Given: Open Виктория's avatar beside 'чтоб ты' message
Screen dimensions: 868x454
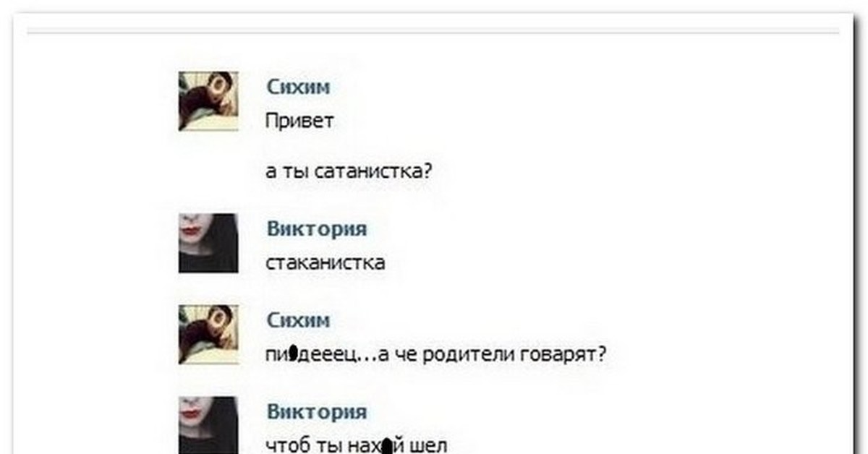Looking at the screenshot, I should tap(208, 425).
